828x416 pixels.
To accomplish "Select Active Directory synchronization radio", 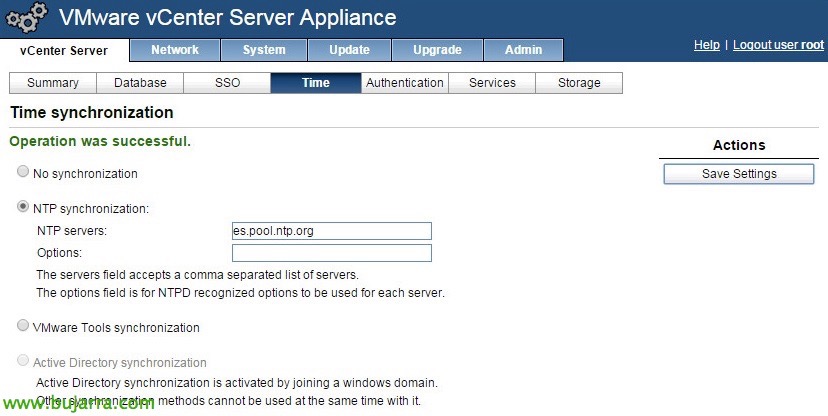I will (x=23, y=362).
